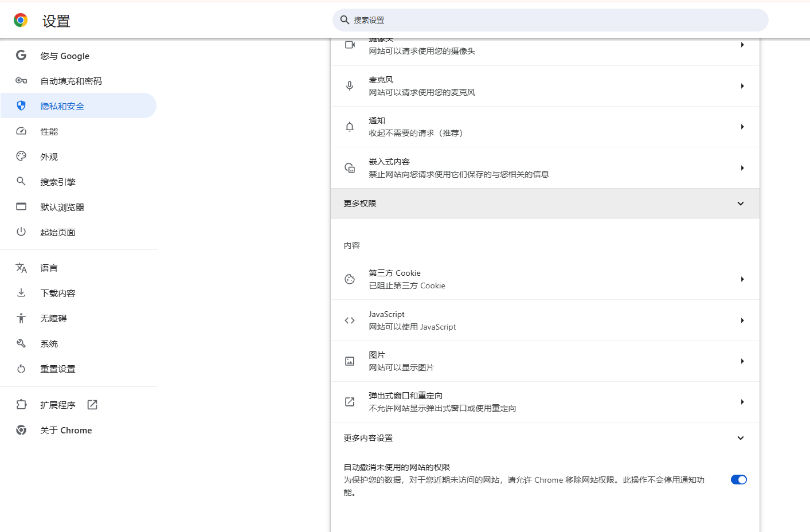Open 图片 settings via its arrow
Screen dimensions: 810x532
coord(742,361)
